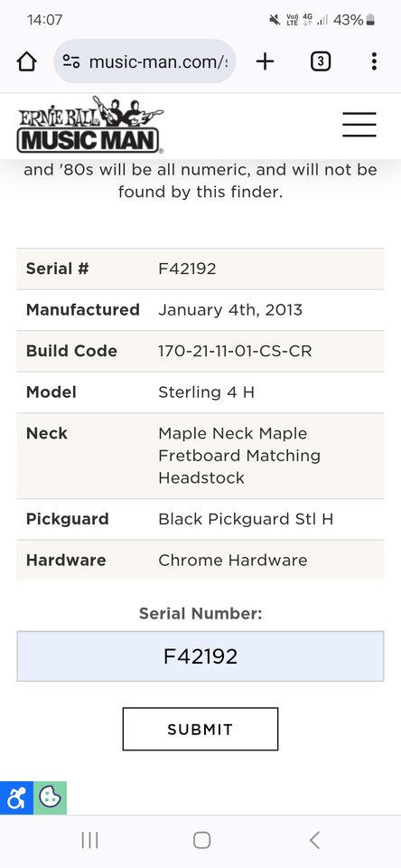Click the Ernie Ball Music Man logo
This screenshot has width=401, height=868.
(90, 125)
